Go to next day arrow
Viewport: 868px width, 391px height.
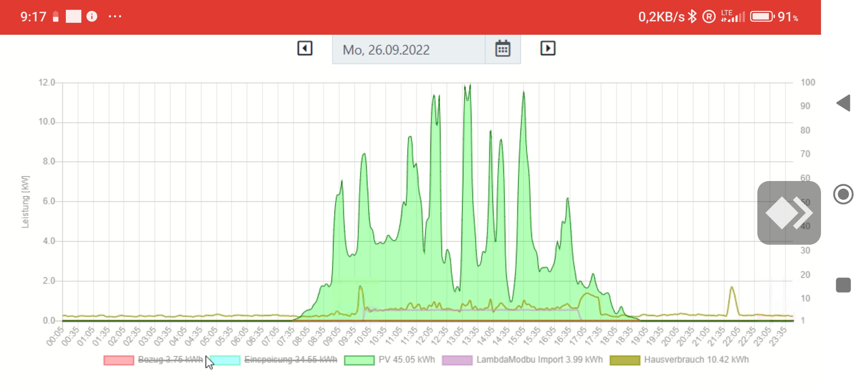coord(548,48)
